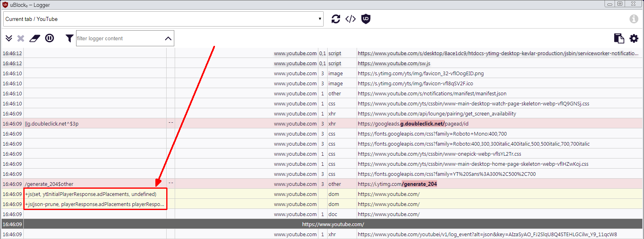The height and width of the screenshot is (239, 644).
Task: Click the get_screen_availability xhr URL
Action: 437,113
